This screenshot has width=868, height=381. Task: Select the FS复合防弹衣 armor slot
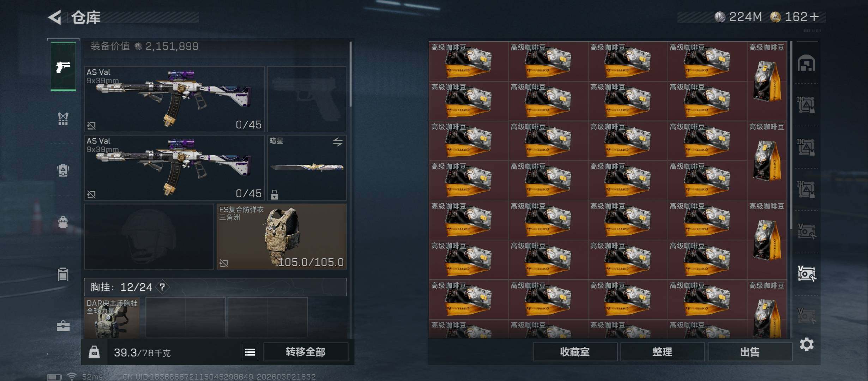pos(281,237)
